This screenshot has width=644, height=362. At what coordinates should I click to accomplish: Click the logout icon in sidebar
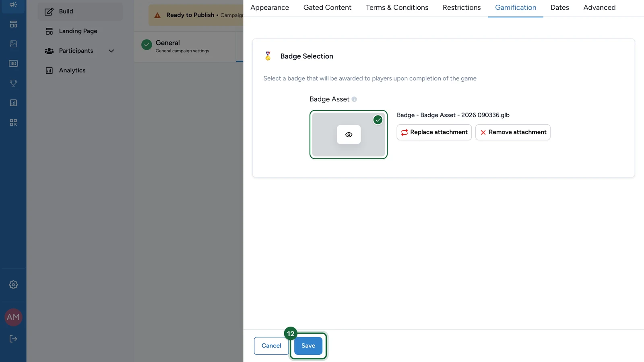coord(13,339)
